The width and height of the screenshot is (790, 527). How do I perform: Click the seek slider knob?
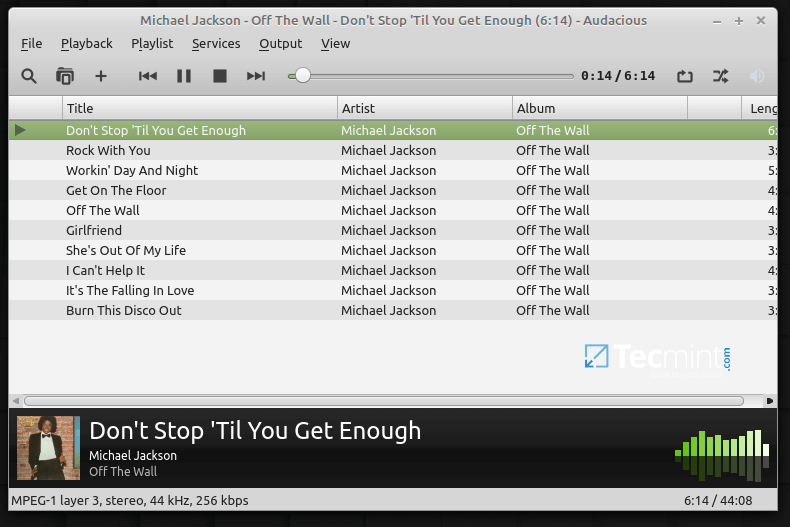click(x=302, y=76)
